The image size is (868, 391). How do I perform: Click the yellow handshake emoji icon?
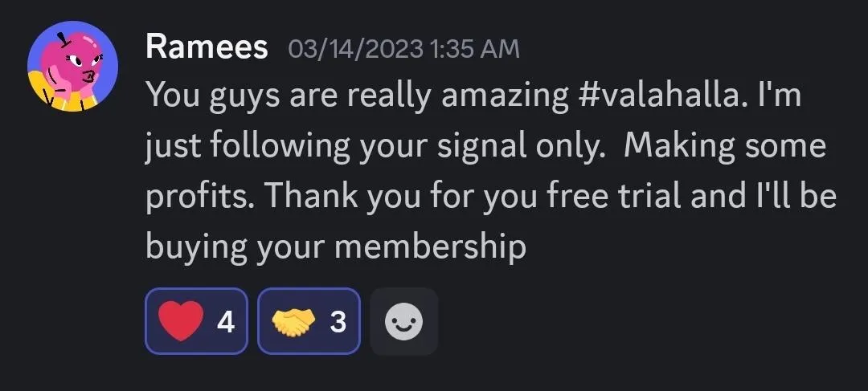[294, 322]
